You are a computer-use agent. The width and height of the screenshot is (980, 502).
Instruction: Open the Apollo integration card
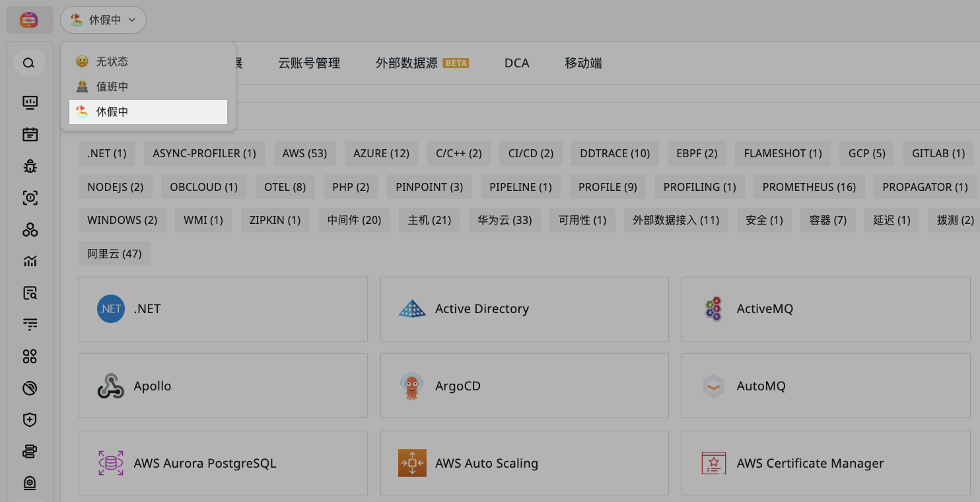click(x=223, y=386)
